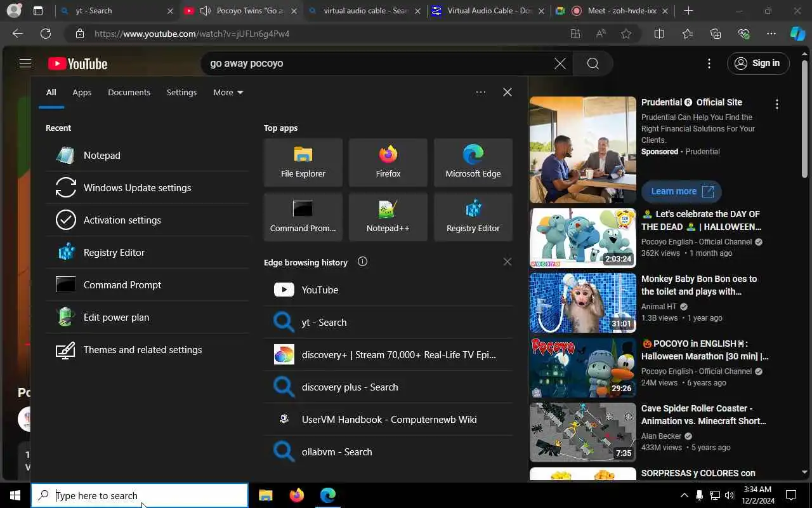
Task: Open Command Prompt tile in Top apps
Action: [303, 217]
